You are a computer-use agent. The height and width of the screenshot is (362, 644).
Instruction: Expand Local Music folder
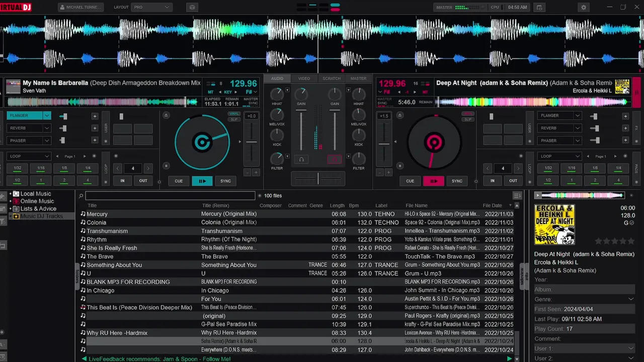tap(10, 194)
